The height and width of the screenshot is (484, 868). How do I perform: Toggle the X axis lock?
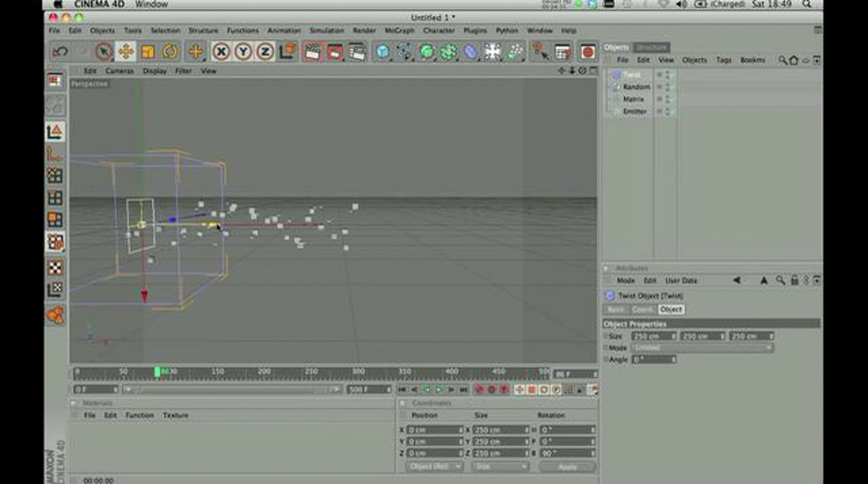click(221, 52)
